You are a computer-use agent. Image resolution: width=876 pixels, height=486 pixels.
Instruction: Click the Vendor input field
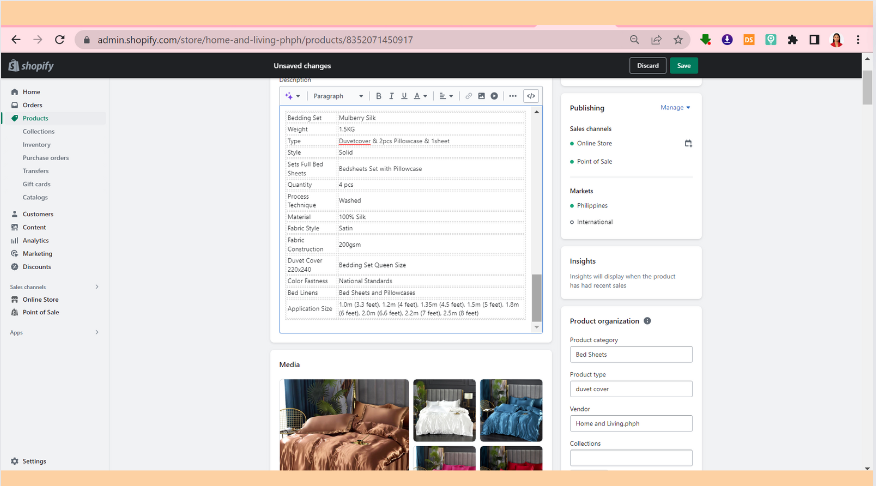coord(631,423)
